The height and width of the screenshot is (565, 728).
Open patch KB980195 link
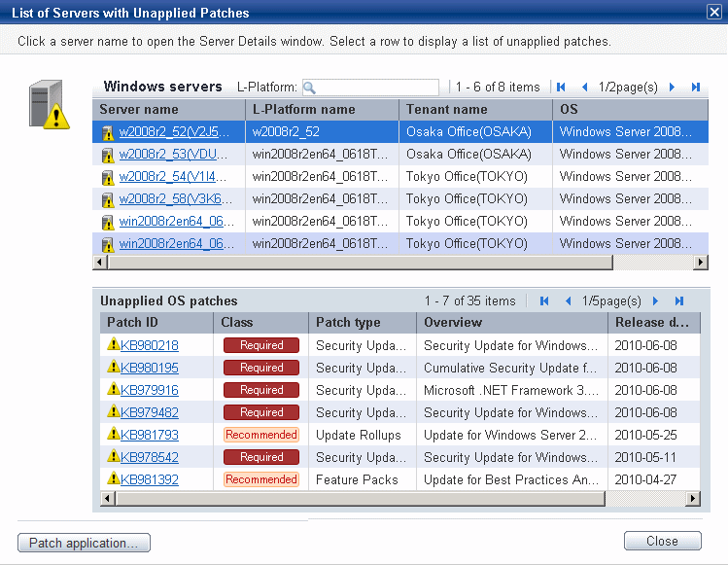pyautogui.click(x=150, y=368)
